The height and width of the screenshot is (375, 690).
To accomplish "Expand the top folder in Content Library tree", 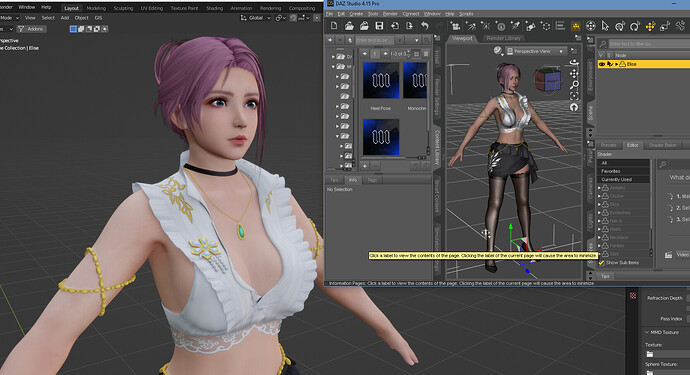I will [333, 56].
